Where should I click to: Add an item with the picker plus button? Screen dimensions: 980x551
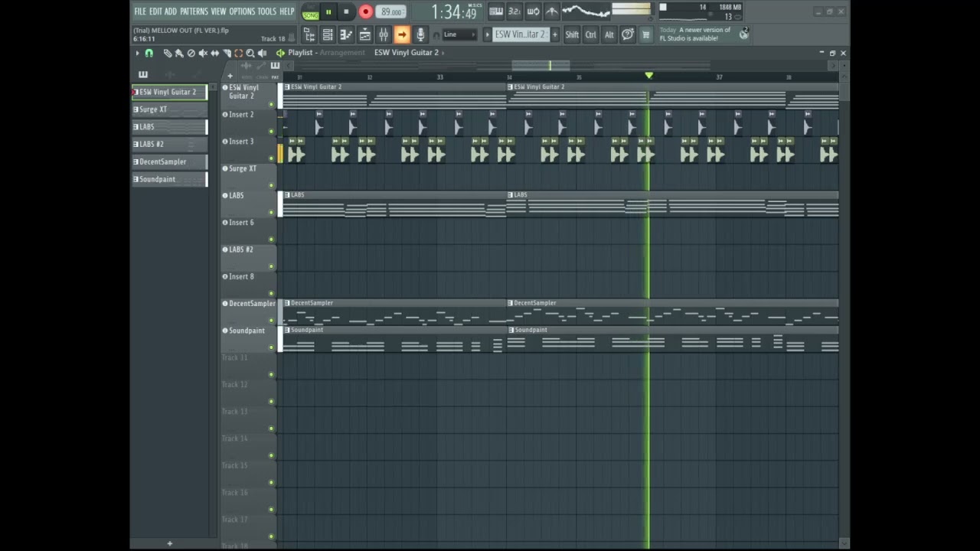[x=170, y=543]
